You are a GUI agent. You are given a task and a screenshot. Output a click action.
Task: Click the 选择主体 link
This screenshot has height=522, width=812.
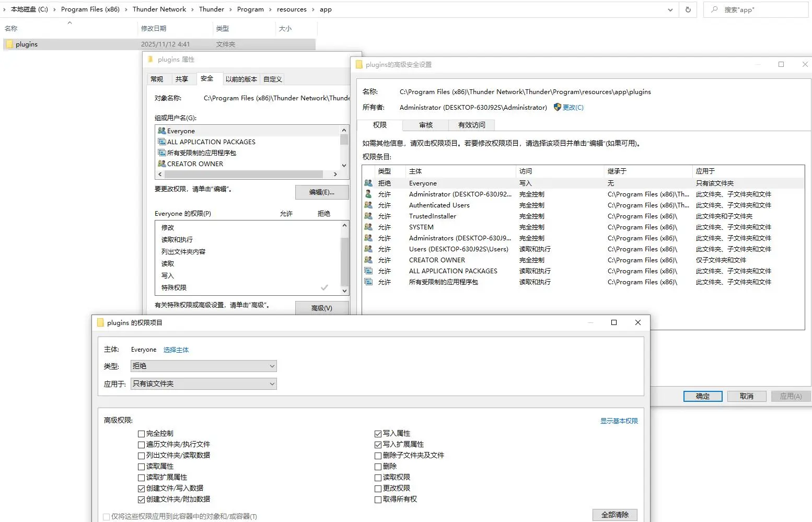pyautogui.click(x=176, y=350)
